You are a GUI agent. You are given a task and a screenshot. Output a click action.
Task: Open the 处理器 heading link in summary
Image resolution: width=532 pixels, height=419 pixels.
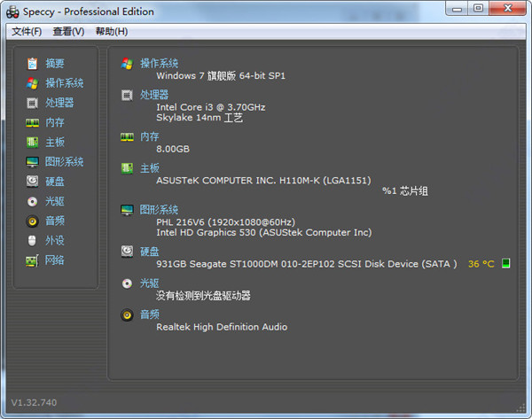click(x=154, y=95)
